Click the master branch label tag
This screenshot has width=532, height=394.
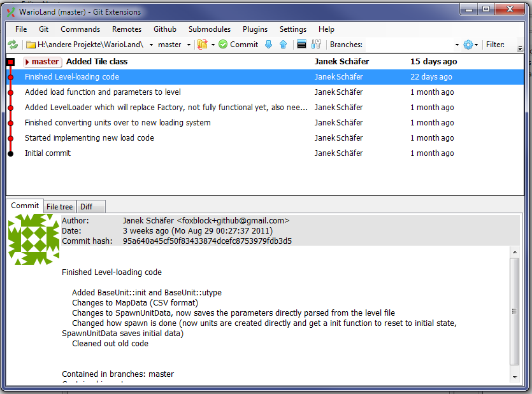tap(42, 62)
